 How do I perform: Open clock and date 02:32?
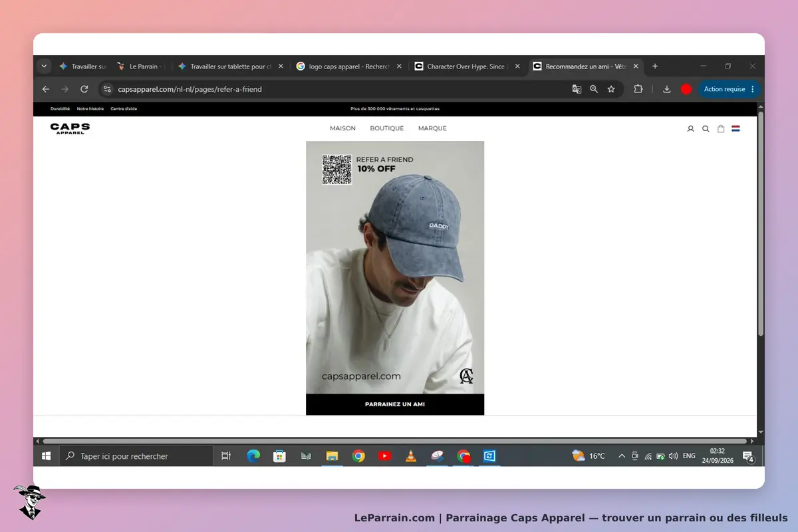coord(717,456)
